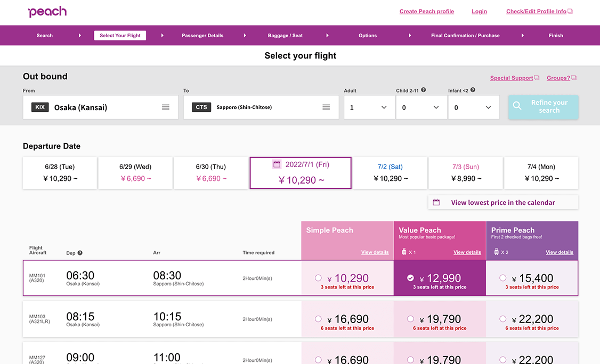Click flight number MM101 (A320)
This screenshot has width=600, height=364.
(x=37, y=278)
